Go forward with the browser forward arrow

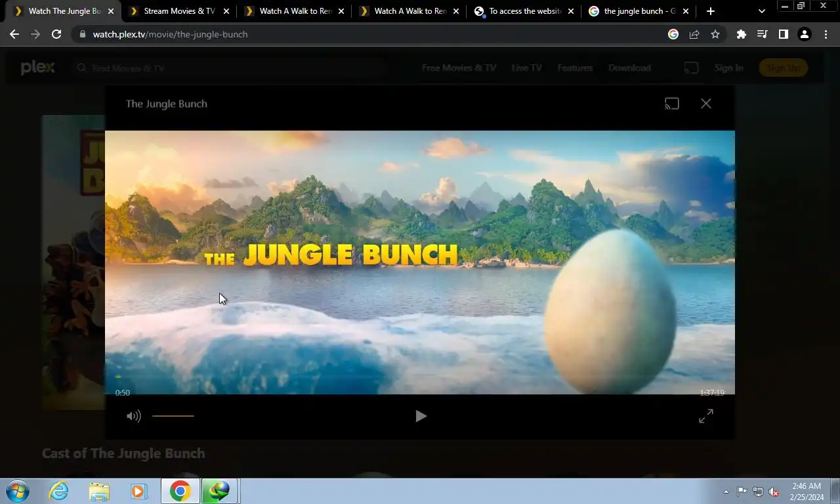pyautogui.click(x=35, y=34)
